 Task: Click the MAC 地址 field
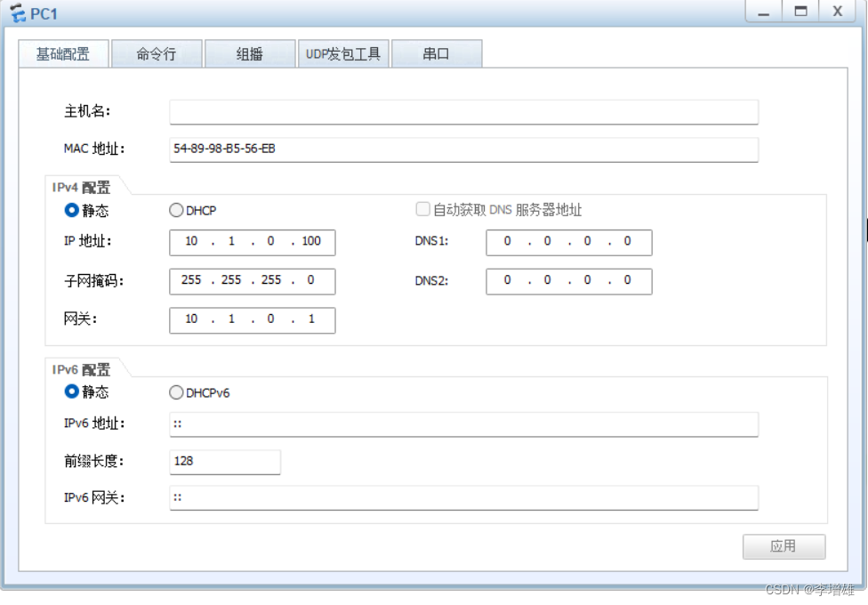point(464,149)
